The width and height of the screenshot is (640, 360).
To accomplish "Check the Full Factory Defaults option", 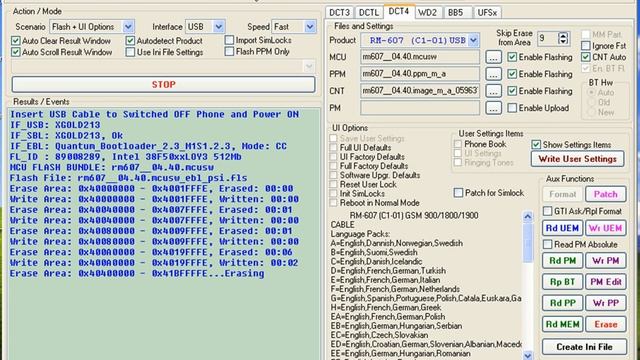I will [x=333, y=166].
